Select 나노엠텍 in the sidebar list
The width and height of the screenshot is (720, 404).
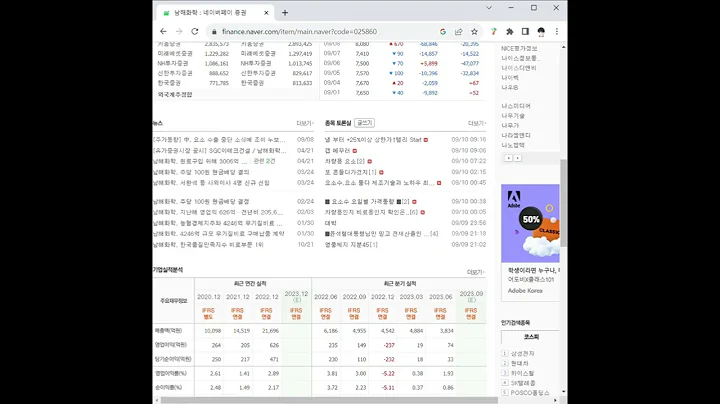[x=513, y=145]
